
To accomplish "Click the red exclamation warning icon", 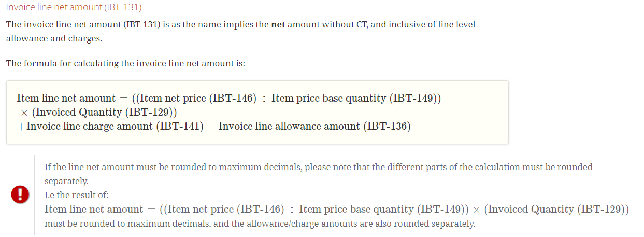I will click(x=20, y=195).
